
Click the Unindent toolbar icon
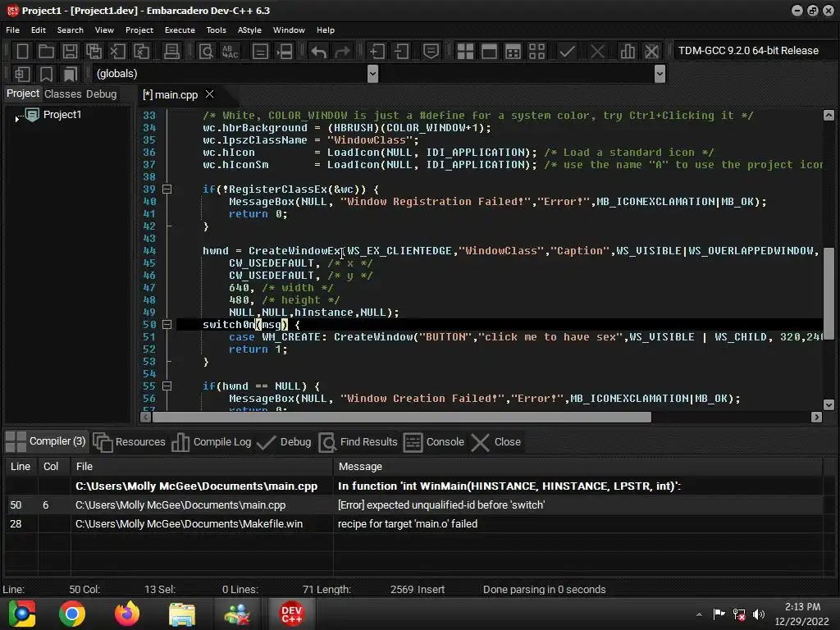pos(401,52)
